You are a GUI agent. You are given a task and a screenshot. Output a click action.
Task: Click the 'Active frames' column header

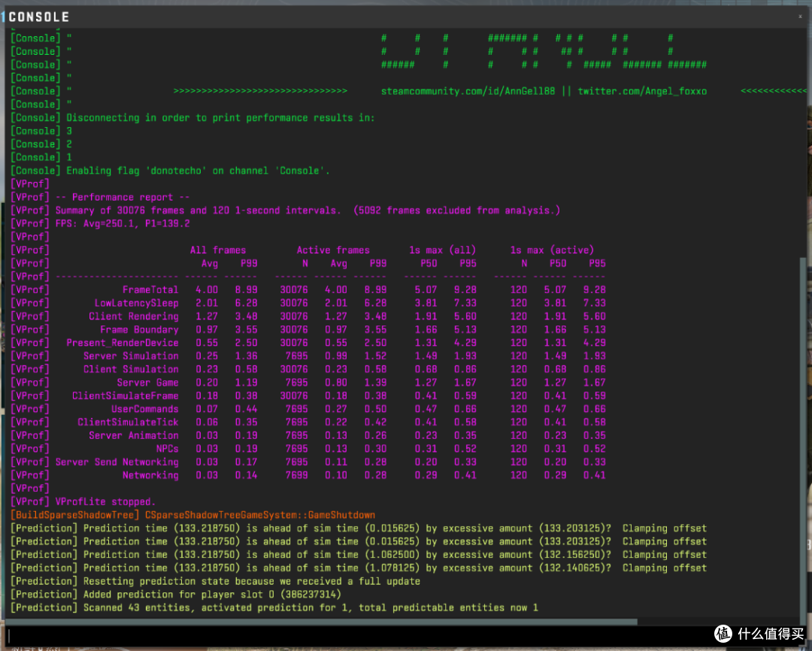(333, 250)
